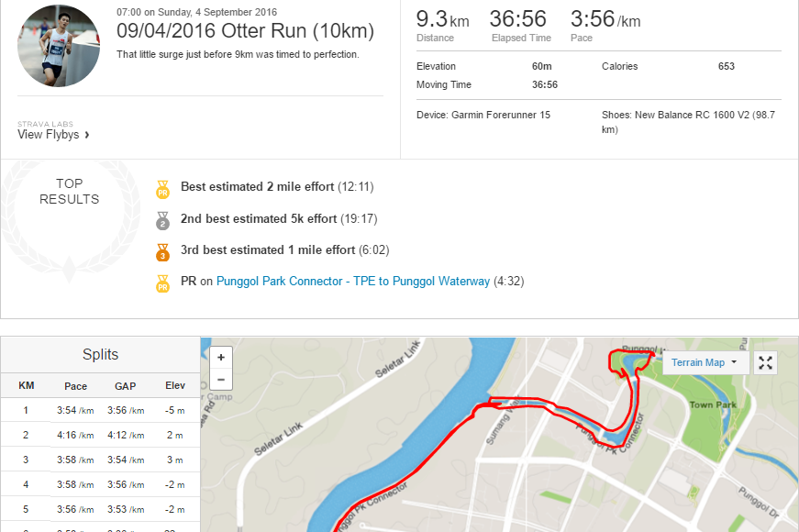Viewport: 799px width, 532px height.
Task: Click the bronze 3rd best 1 mile medal
Action: coord(162,252)
